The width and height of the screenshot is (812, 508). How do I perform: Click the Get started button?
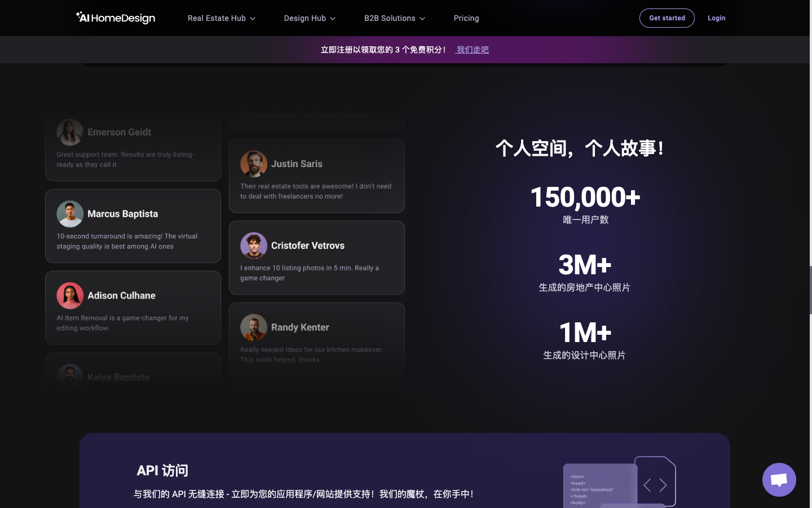point(667,18)
